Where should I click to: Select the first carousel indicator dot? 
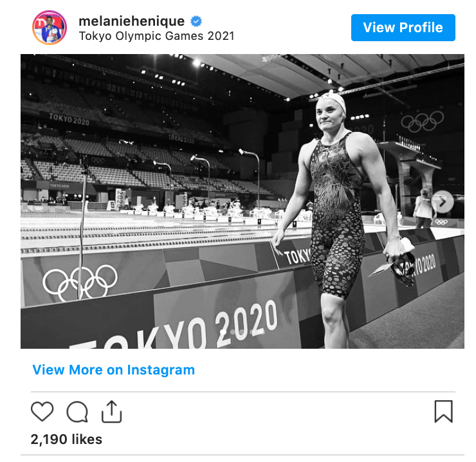pyautogui.click(x=224, y=333)
